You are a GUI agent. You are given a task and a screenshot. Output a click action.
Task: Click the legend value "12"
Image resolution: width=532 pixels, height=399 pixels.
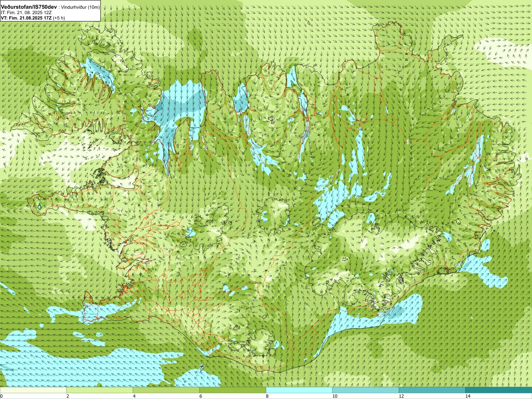point(401,396)
